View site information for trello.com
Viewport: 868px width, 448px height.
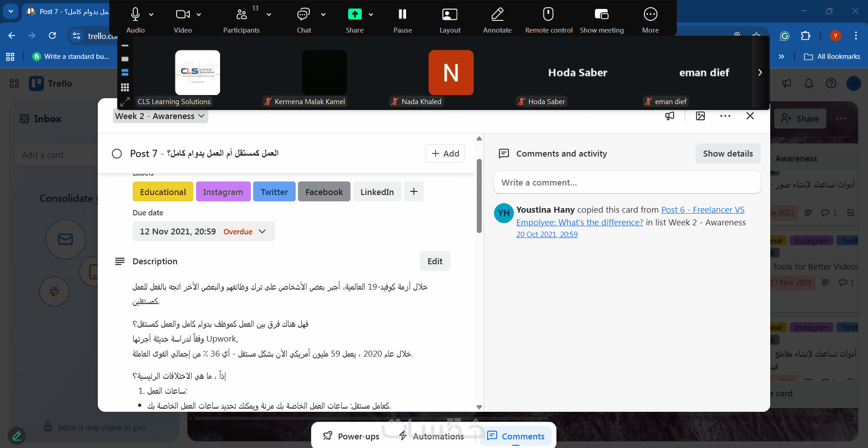(77, 36)
